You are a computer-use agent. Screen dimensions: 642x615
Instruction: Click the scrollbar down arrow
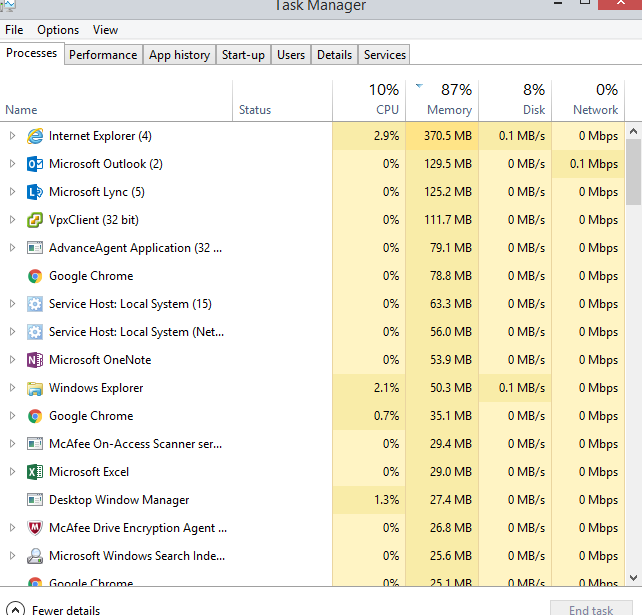pos(633,578)
